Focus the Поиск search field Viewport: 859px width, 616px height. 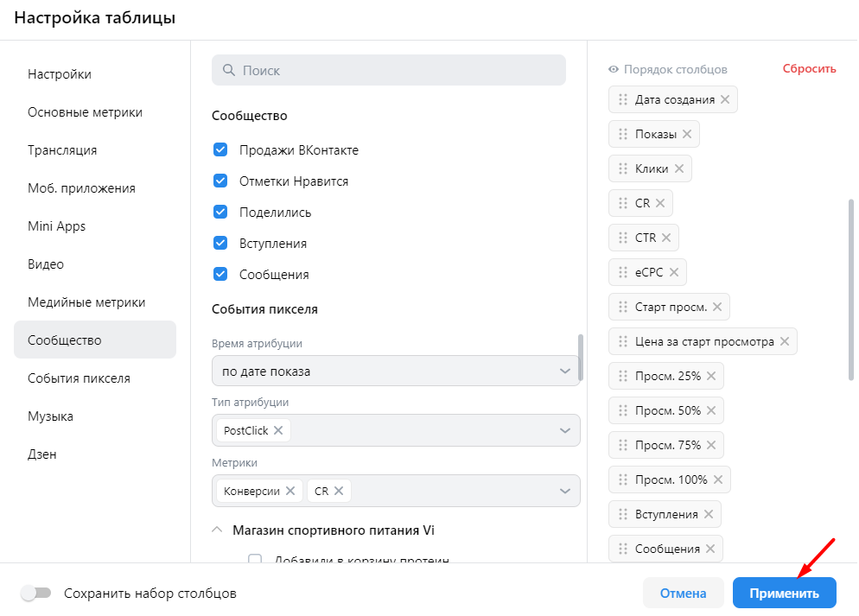(x=389, y=70)
